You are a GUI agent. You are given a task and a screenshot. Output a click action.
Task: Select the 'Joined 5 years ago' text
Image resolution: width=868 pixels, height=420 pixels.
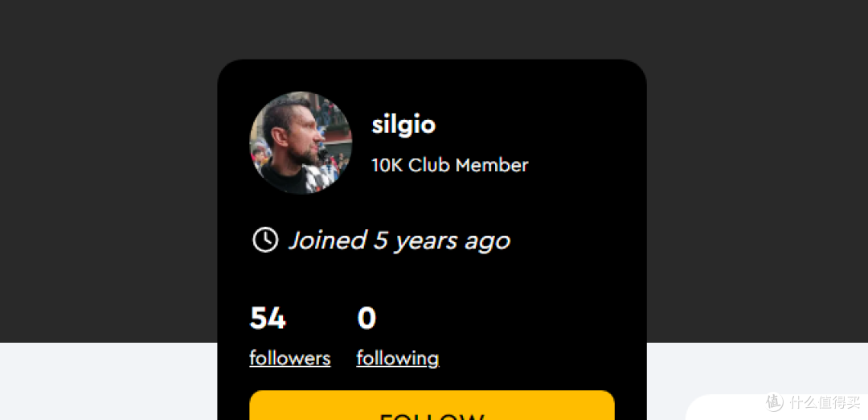(x=399, y=240)
